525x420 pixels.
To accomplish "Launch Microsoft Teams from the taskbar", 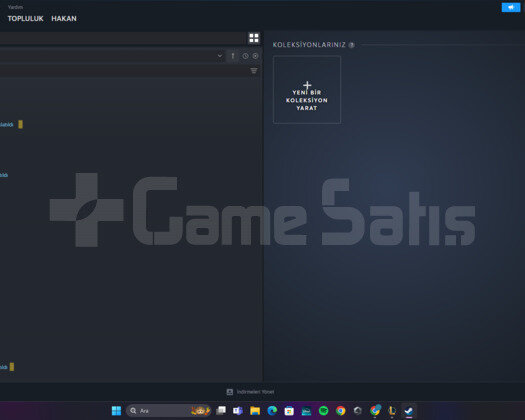I will (x=238, y=411).
